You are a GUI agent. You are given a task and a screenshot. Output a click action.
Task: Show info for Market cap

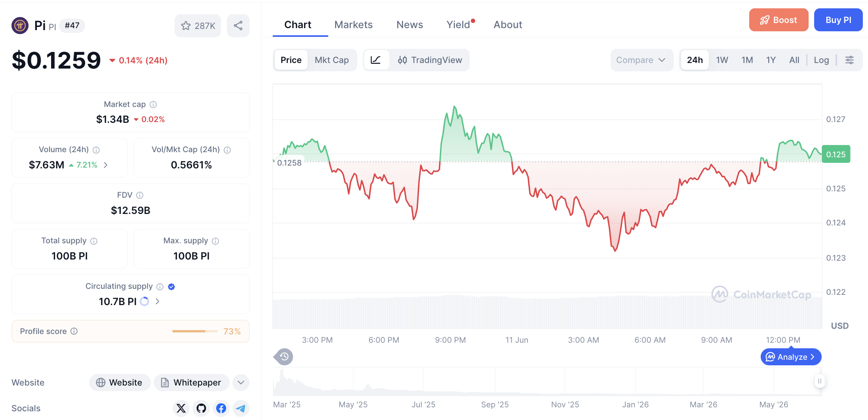click(x=153, y=105)
